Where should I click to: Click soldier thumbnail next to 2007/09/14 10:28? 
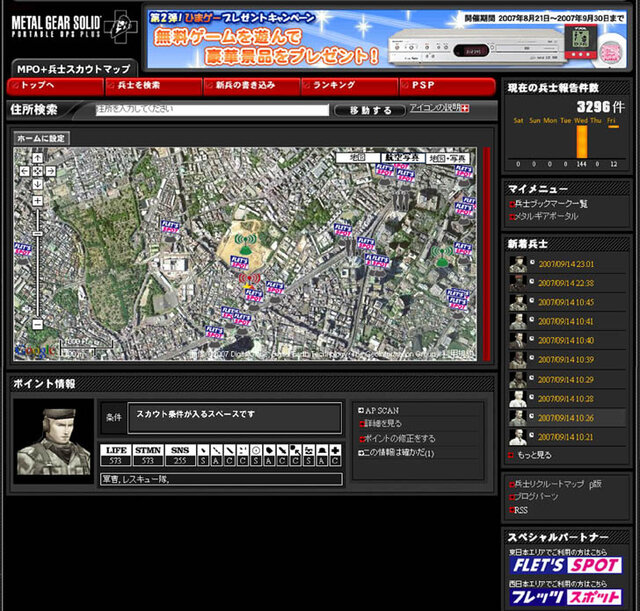518,399
